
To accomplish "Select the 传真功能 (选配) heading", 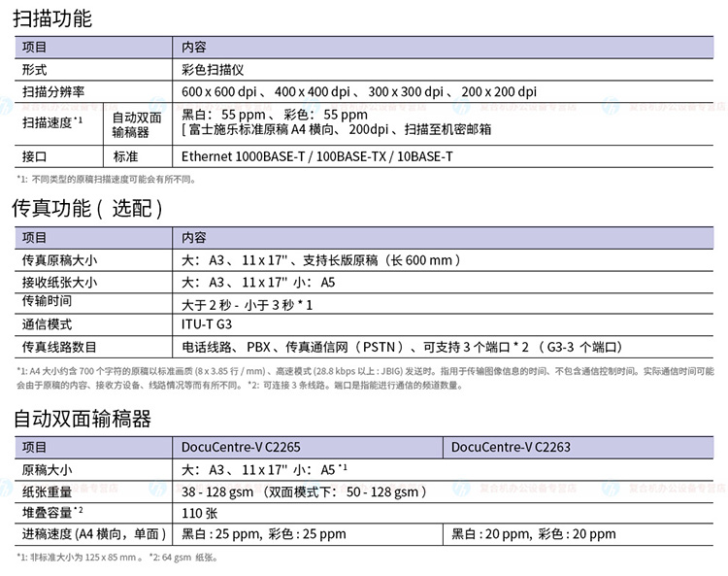I will pos(87,208).
